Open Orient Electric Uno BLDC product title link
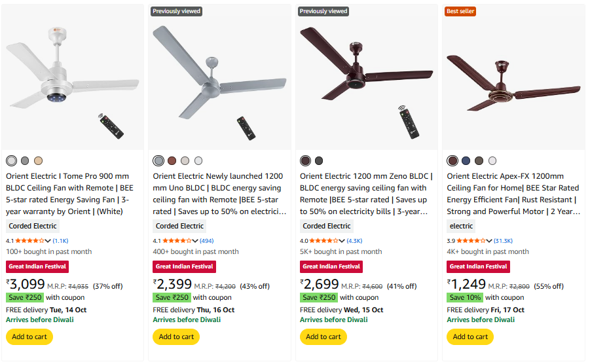The image size is (590, 364). pos(218,194)
